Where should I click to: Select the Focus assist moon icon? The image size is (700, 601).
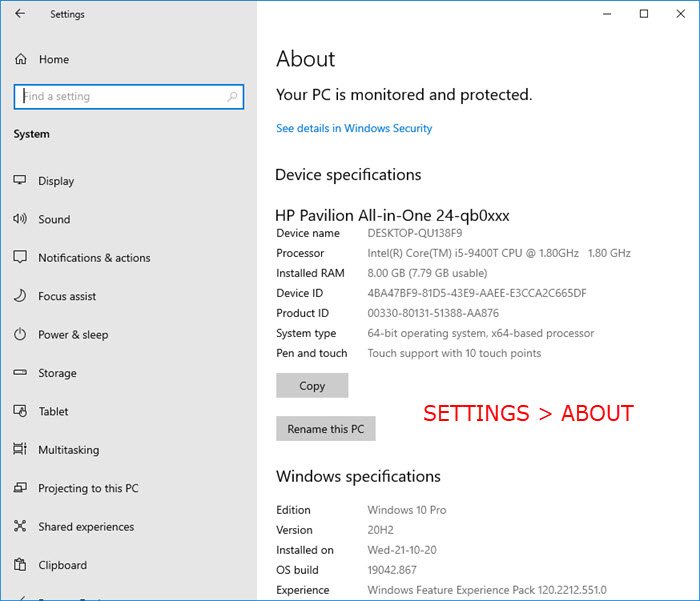[20, 296]
